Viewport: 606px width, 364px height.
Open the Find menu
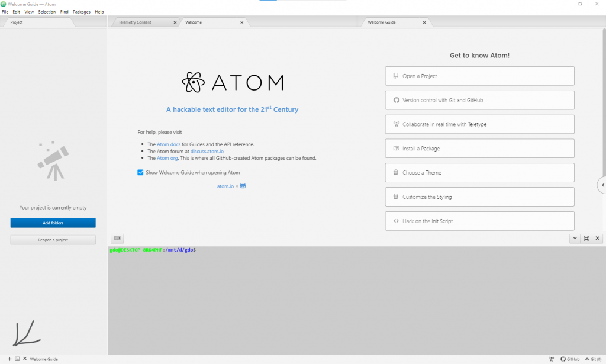(64, 12)
